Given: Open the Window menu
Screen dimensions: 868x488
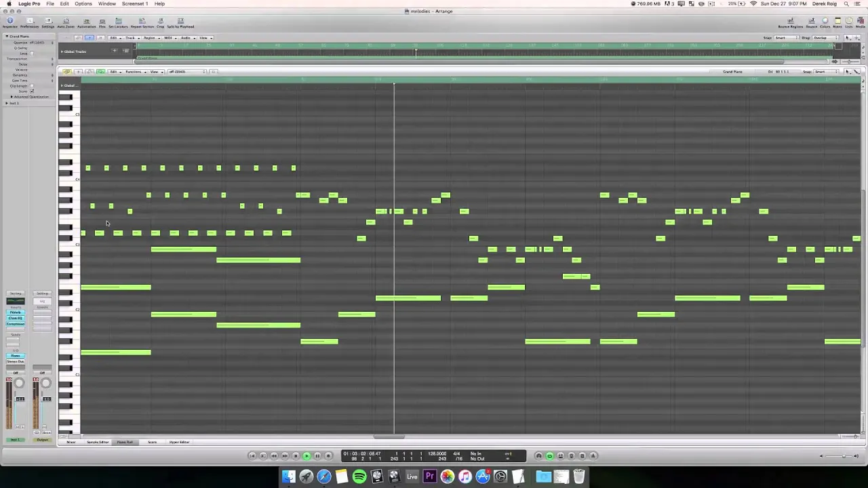Looking at the screenshot, I should click(107, 3).
